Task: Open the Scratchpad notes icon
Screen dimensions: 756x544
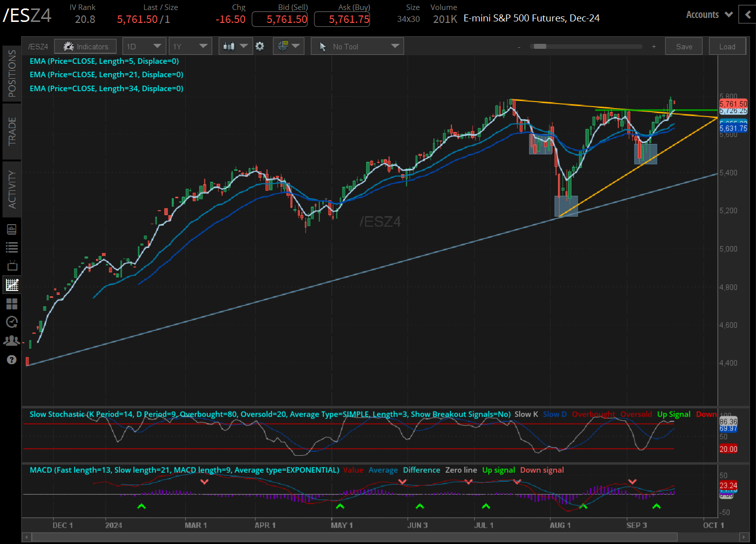Action: tap(11, 228)
